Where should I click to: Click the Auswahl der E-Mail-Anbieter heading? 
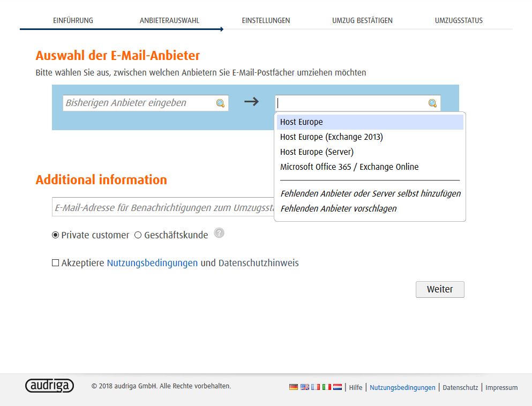[118, 56]
